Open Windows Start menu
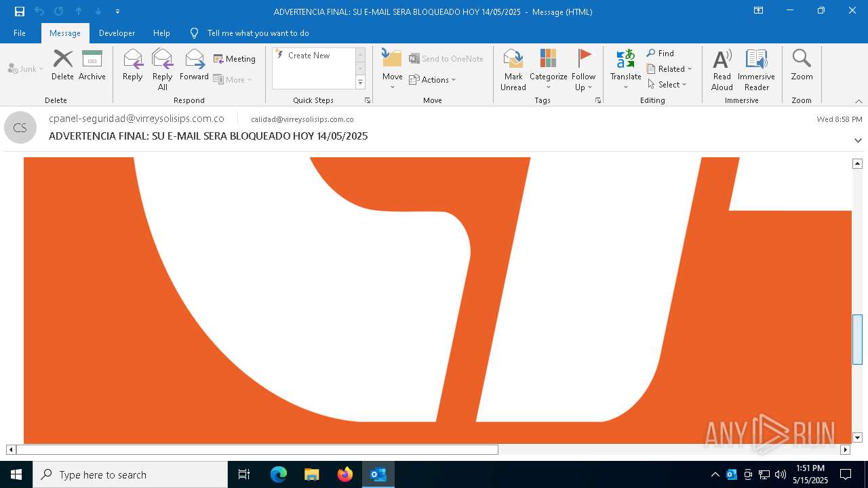 coord(16,474)
